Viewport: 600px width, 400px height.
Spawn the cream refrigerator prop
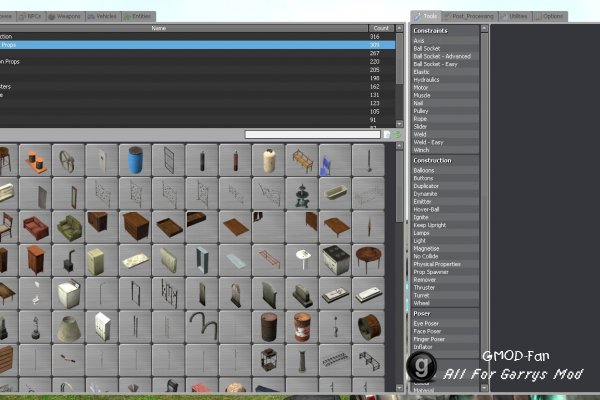pos(102,260)
